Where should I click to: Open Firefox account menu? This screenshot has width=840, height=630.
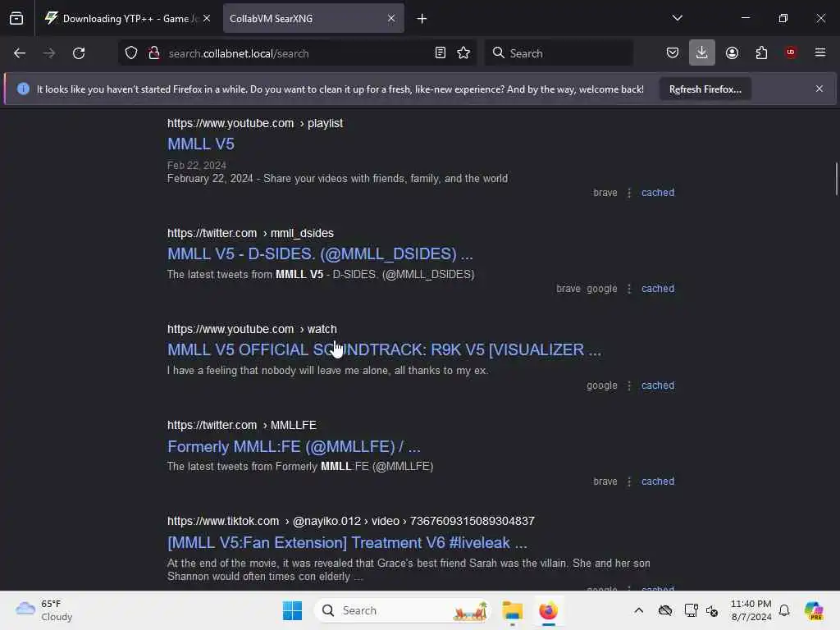point(732,52)
